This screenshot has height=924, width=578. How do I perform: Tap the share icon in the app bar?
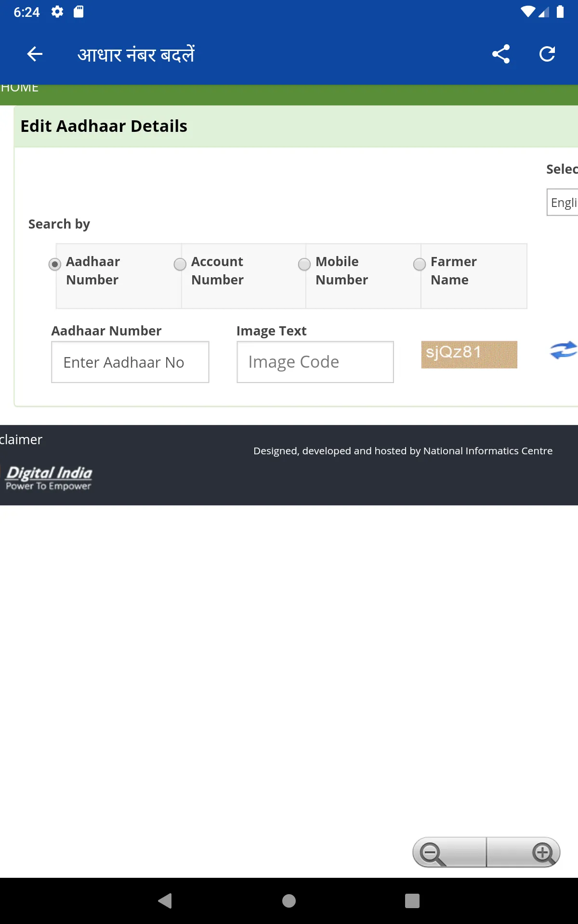501,54
